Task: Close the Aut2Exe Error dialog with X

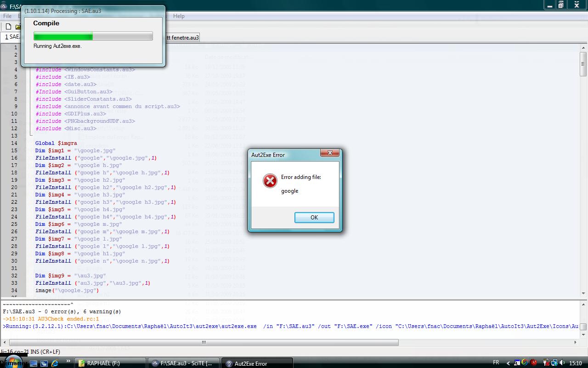Action: point(329,153)
